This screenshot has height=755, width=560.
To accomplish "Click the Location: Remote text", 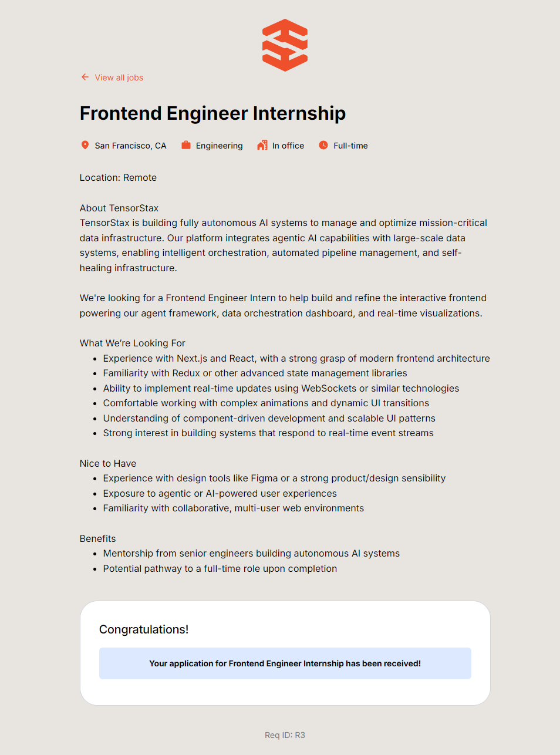I will (x=118, y=177).
